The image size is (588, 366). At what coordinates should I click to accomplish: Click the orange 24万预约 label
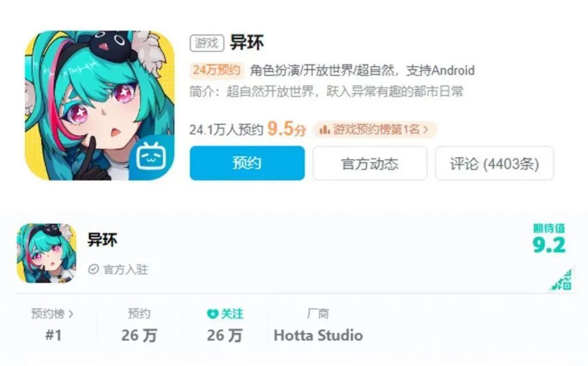click(216, 70)
